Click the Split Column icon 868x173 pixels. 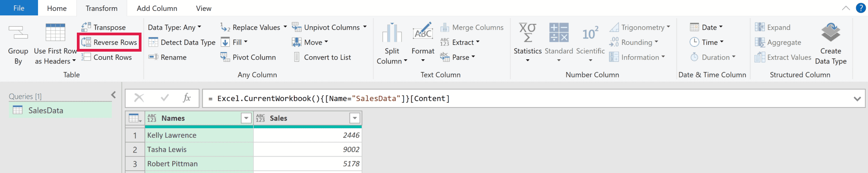(x=392, y=33)
